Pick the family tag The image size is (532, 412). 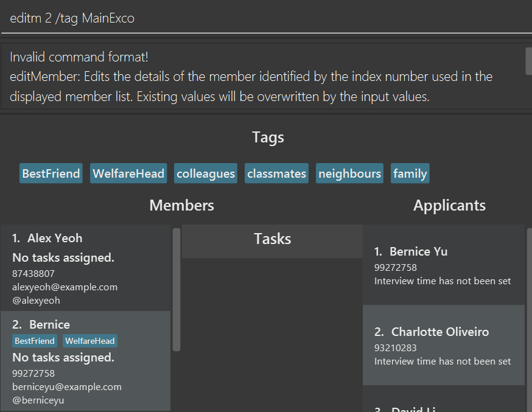[410, 173]
